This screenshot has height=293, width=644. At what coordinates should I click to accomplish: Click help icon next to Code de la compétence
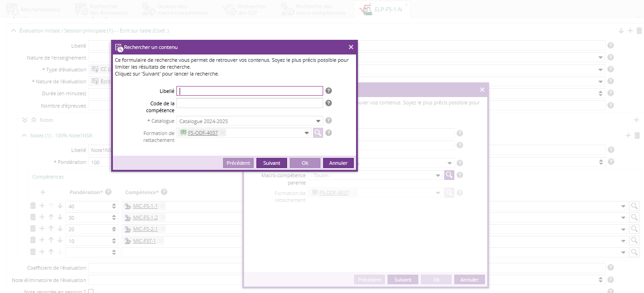point(329,103)
